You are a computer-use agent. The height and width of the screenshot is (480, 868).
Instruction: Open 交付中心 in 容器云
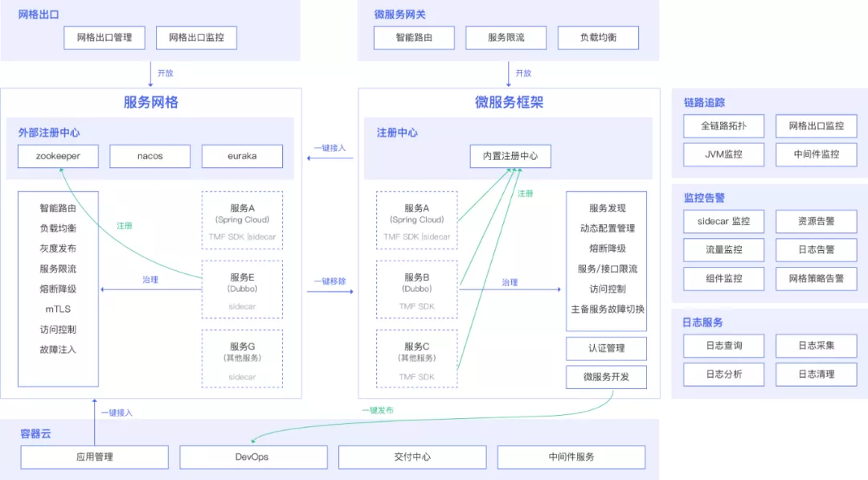pos(411,457)
